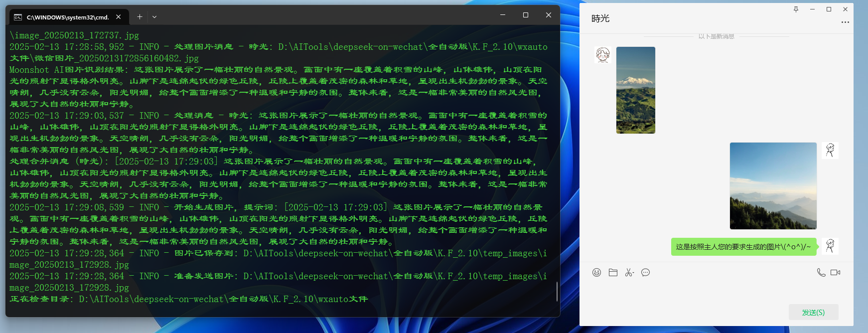Click the '正在检查目录' log line
This screenshot has width=868, height=333.
click(x=189, y=299)
